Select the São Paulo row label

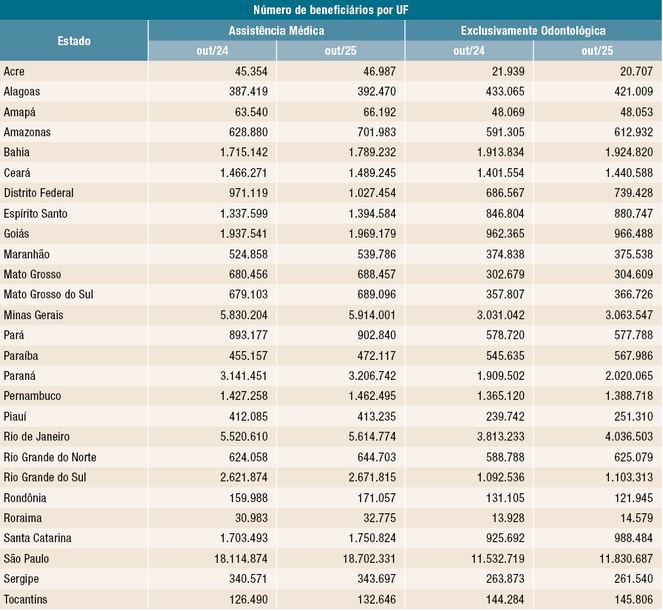tap(28, 558)
